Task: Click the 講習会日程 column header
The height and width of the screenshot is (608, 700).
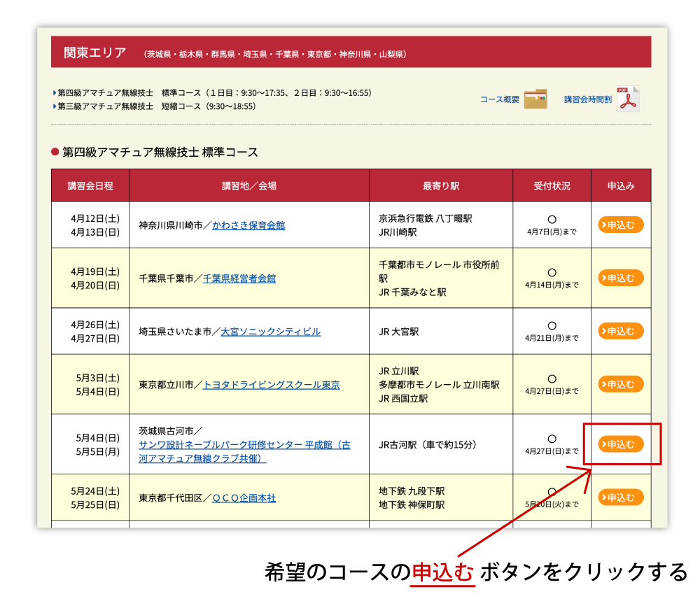Action: click(x=90, y=186)
